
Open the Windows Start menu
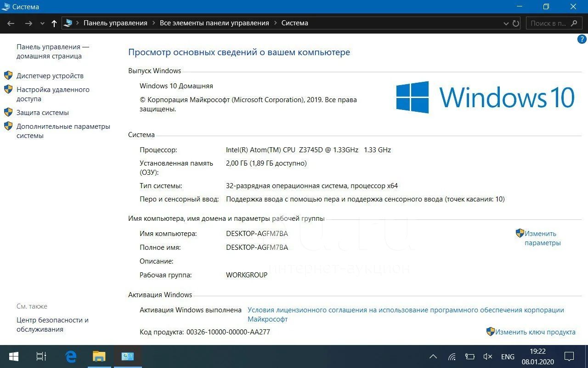pos(13,356)
